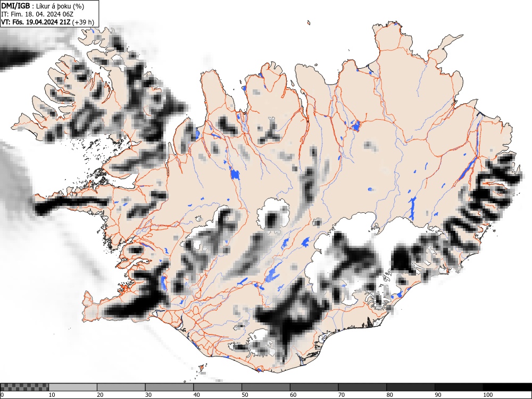Click the 70–80 dark gray scale segment
Viewport: 532px width, 399px height.
362,387
